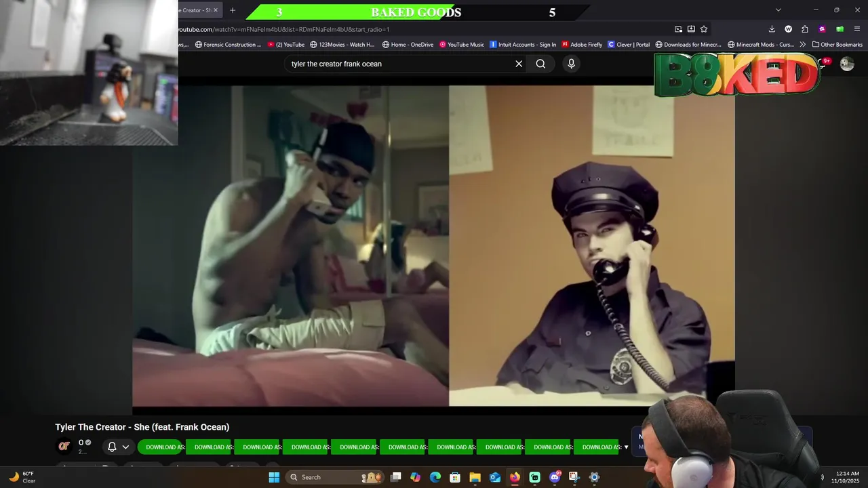The image size is (868, 488).
Task: Open Snipping Tool from the taskbar
Action: point(574,477)
